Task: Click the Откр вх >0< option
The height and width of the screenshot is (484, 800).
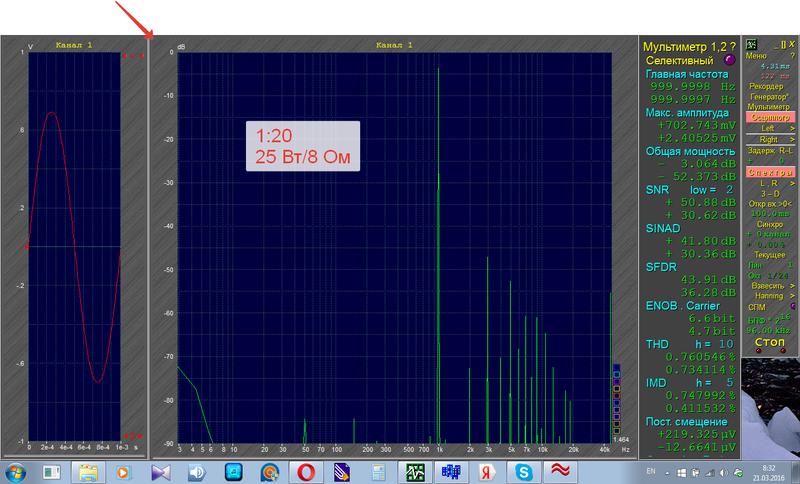Action: pos(769,203)
